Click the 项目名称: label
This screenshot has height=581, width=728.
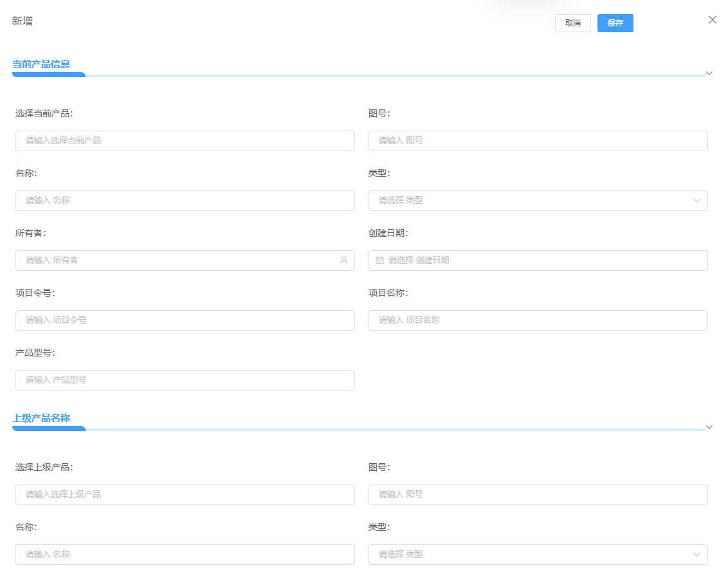click(388, 293)
